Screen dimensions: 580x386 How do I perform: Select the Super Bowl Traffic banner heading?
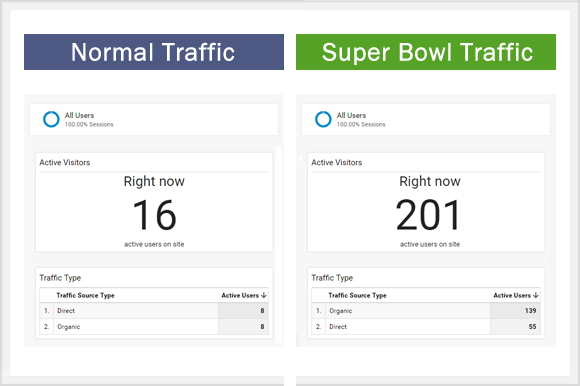point(426,52)
